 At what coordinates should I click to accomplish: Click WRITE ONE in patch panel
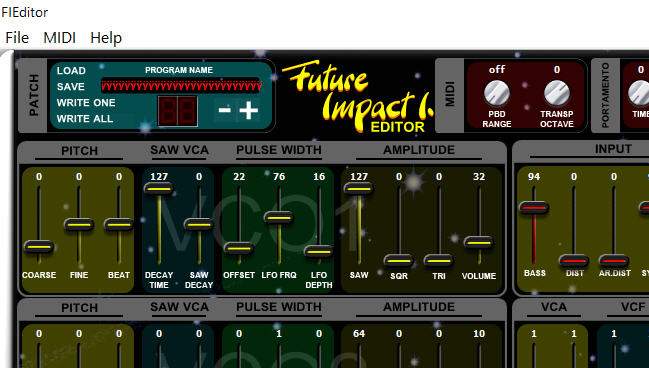click(x=86, y=103)
